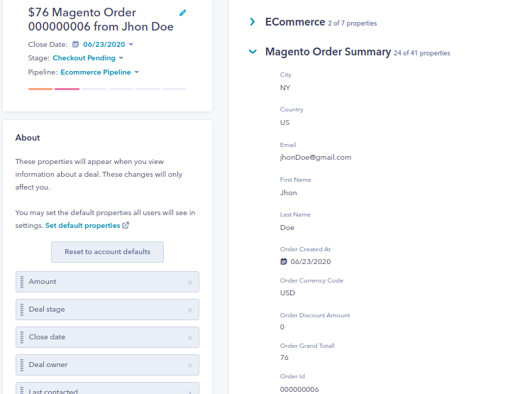Select the Amount property row
This screenshot has width=532, height=394.
[x=107, y=282]
